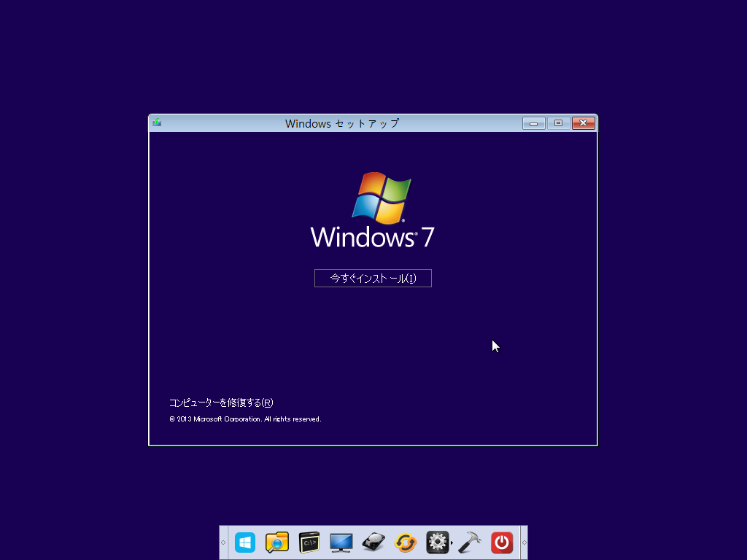The image size is (747, 560).
Task: Open the gear settings icon in the dock
Action: tap(438, 542)
